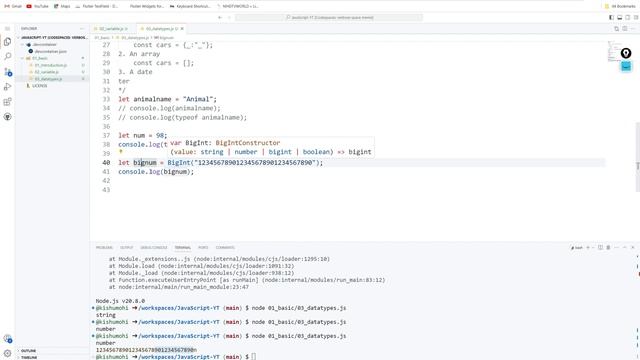Click the terminal input prompt cursor

click(253, 357)
